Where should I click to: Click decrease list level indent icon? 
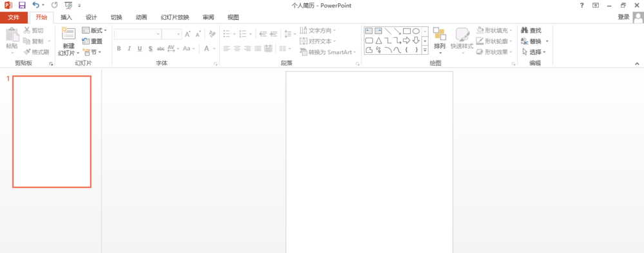(263, 33)
